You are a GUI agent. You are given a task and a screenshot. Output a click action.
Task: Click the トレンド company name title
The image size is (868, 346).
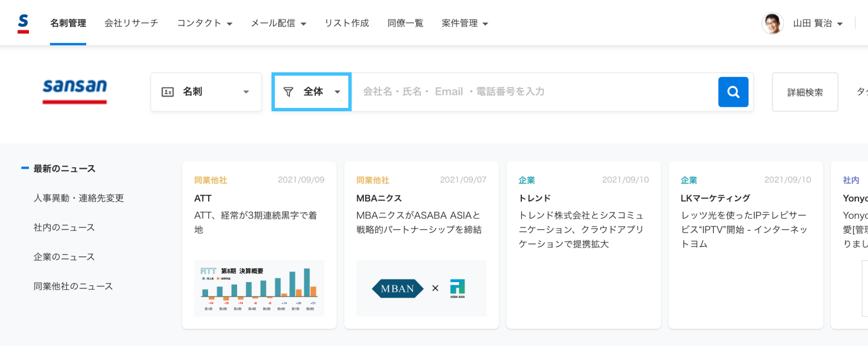[x=535, y=198]
